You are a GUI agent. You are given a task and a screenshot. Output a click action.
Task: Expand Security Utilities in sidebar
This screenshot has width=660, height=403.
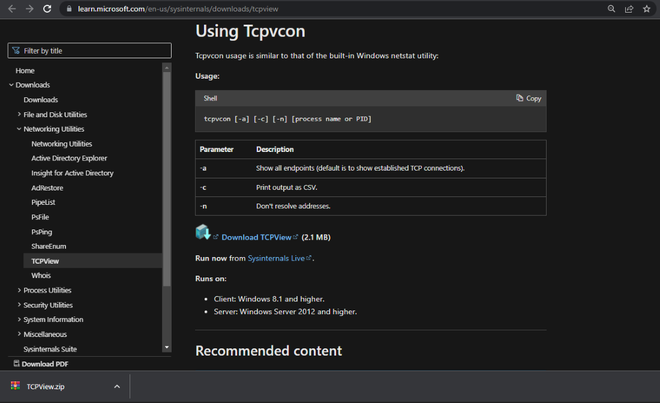pos(19,305)
